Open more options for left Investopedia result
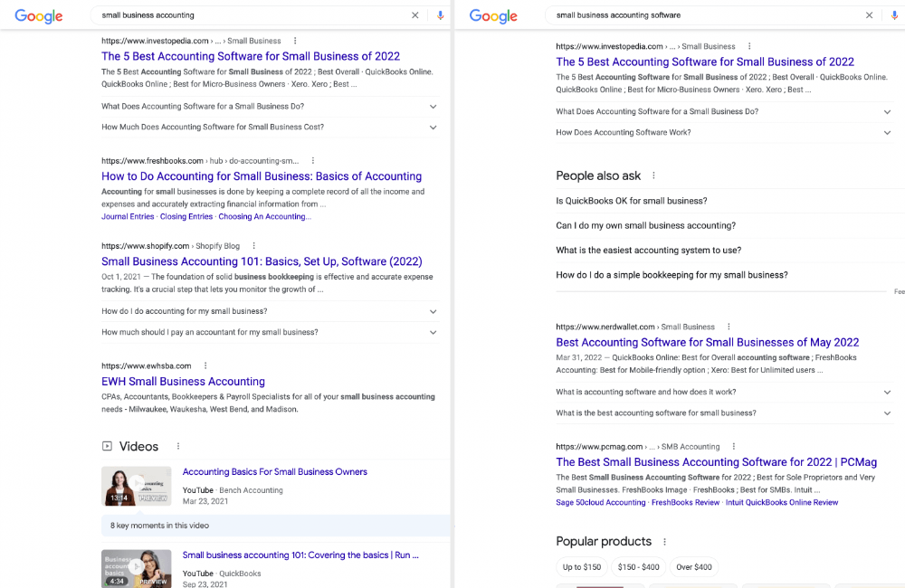 295,41
